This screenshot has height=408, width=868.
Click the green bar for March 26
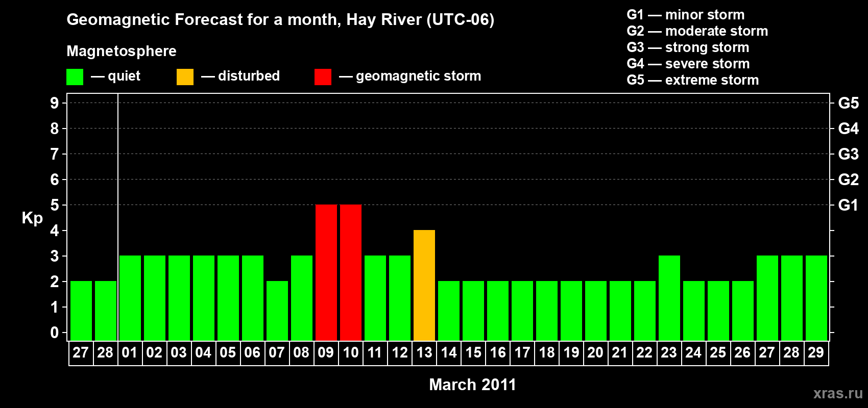coord(743,311)
